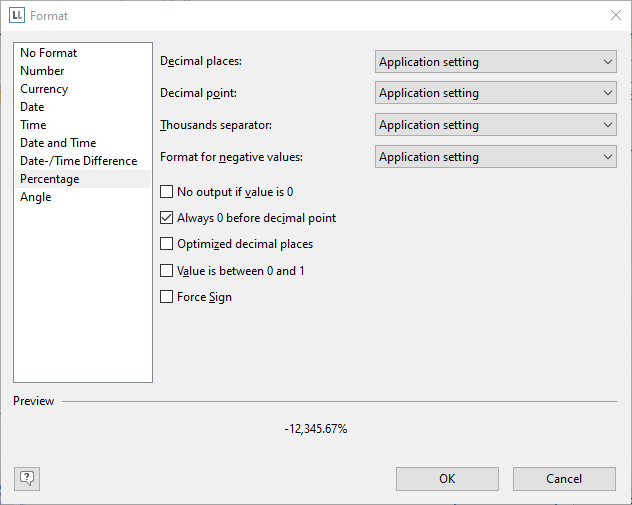
Task: Enable No output if value is 0
Action: point(167,192)
